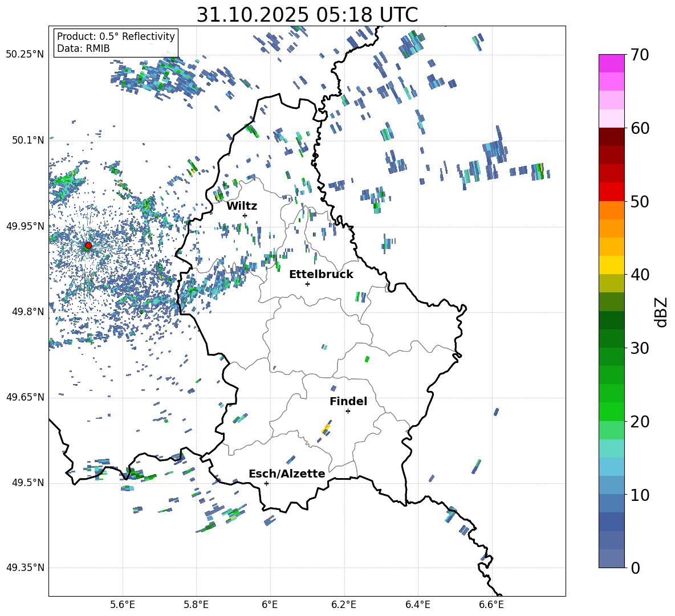Select the Findel city label
Image resolution: width=675 pixels, height=616 pixels.
[348, 401]
